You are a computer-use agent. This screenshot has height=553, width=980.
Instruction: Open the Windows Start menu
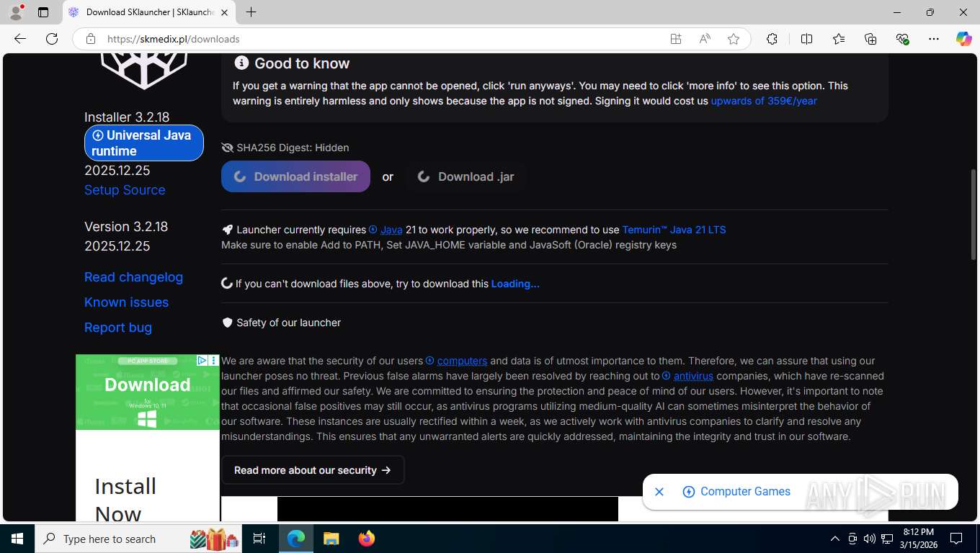(x=17, y=539)
